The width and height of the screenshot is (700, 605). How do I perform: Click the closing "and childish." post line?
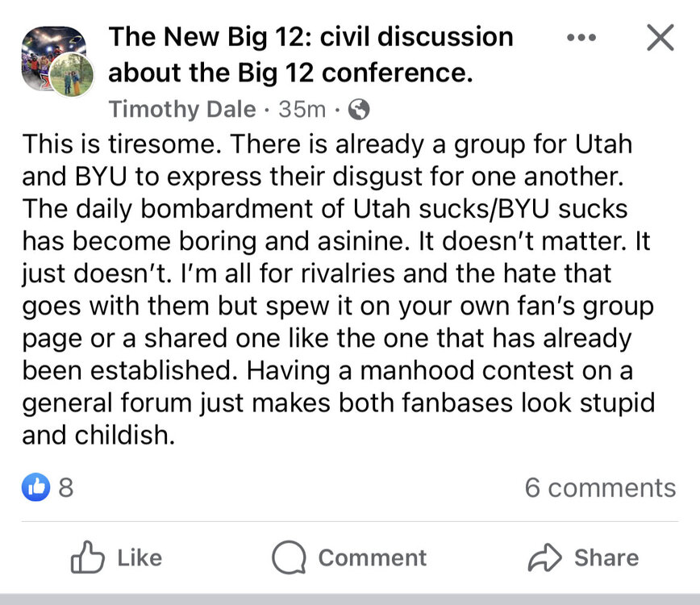98,436
